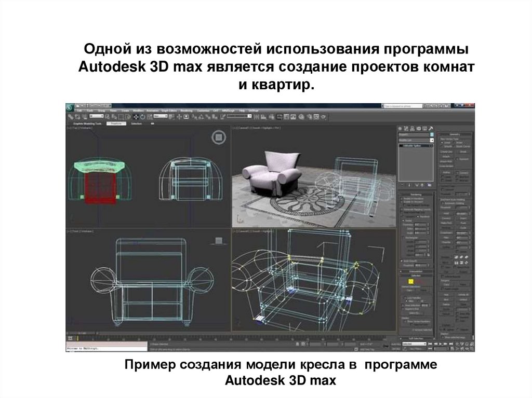Open the Motion command panel tab
532x398 pixels.
tap(419, 129)
